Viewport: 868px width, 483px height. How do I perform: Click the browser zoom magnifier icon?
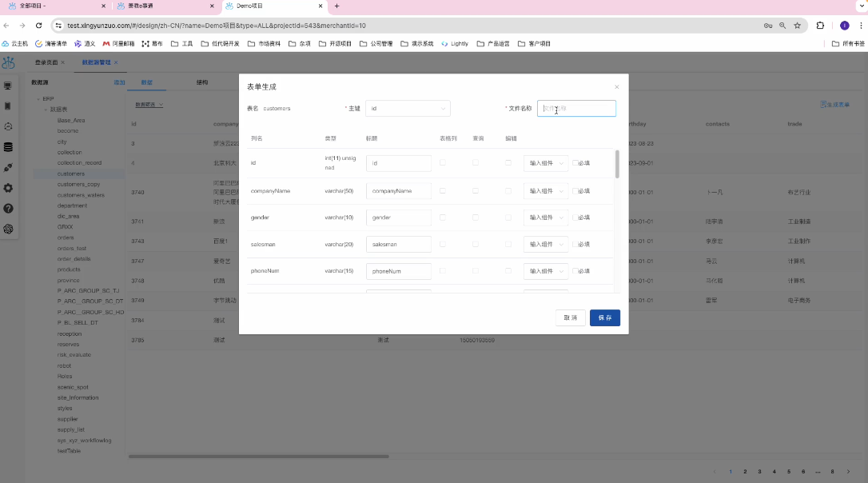pos(782,26)
